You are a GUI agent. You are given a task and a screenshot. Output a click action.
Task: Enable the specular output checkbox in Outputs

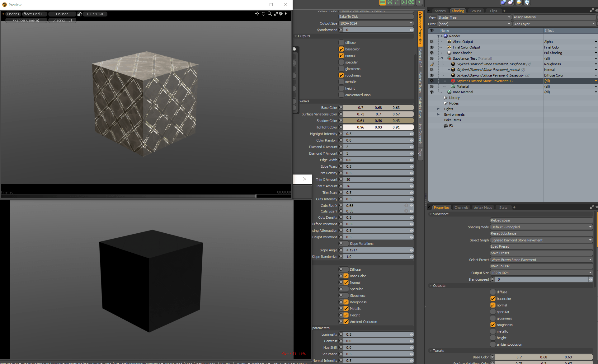click(x=341, y=62)
